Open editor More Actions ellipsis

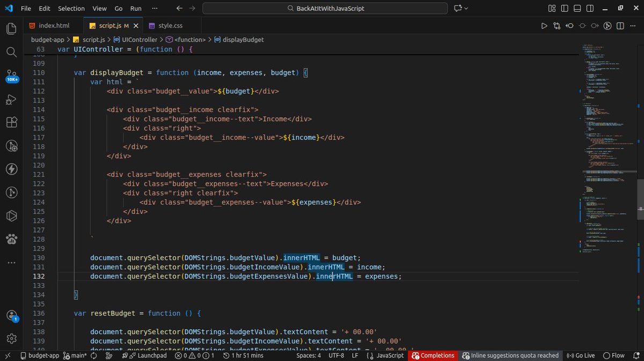(634, 26)
